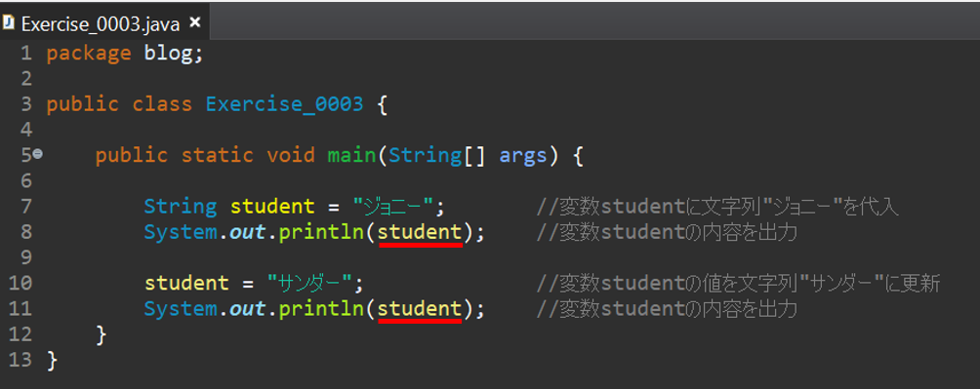Close the Exercise_0003.java tab

click(194, 23)
